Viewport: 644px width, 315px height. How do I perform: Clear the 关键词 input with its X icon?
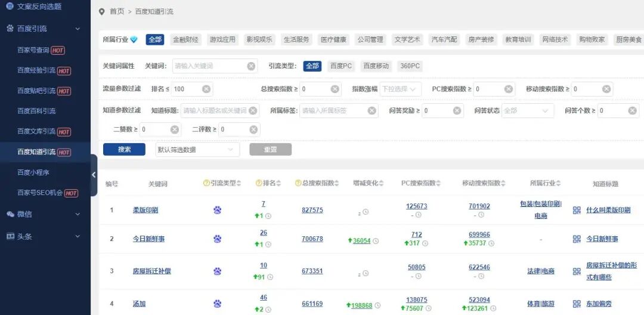251,66
